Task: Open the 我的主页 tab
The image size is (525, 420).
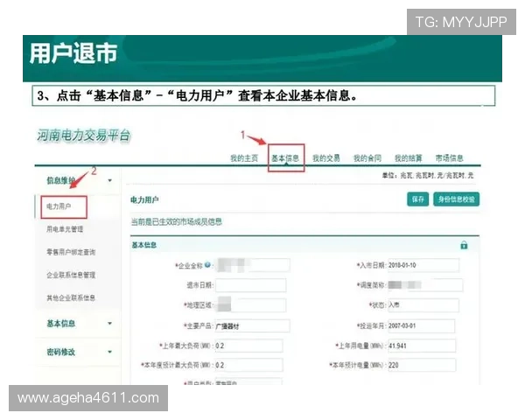Action: (244, 158)
